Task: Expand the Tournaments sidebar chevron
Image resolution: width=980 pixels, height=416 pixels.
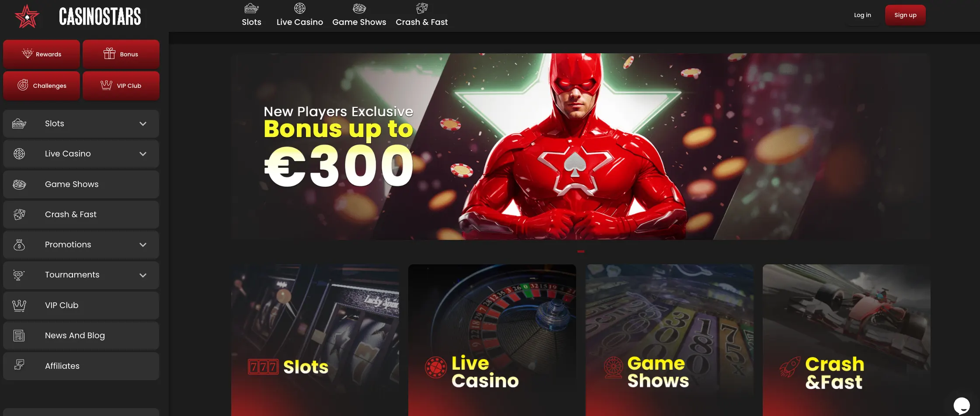Action: point(143,275)
